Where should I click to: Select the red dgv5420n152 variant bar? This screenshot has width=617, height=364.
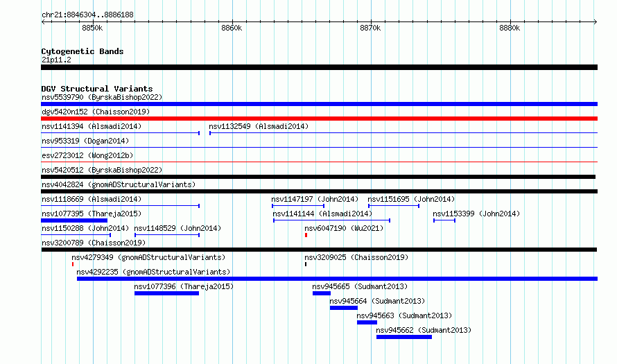[x=319, y=119]
